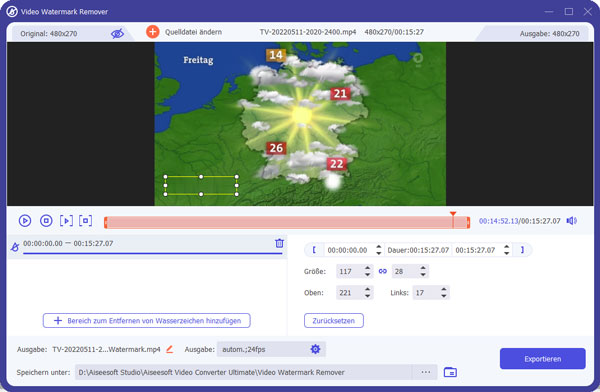Play the selected segment with bracket play icon
The image size is (600, 392).
click(x=66, y=221)
